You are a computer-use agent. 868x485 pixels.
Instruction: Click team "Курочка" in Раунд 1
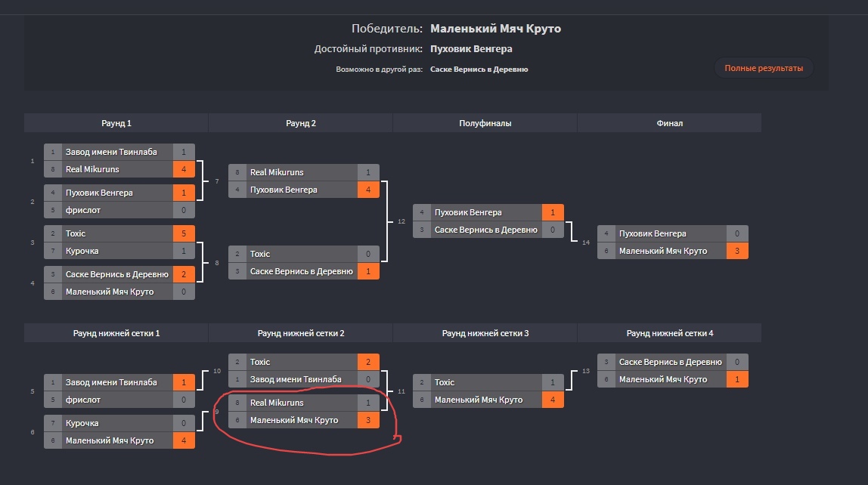tap(82, 251)
